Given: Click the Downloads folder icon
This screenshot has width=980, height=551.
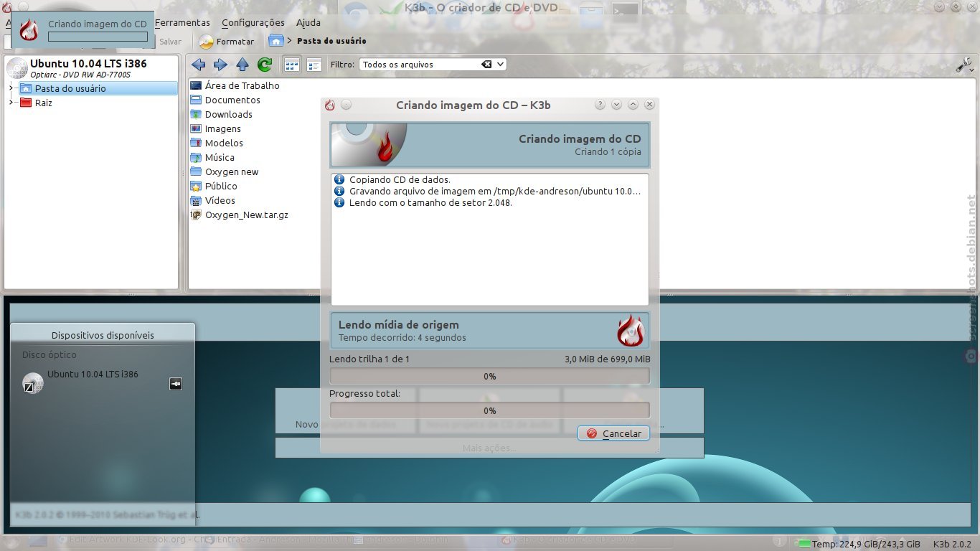Looking at the screenshot, I should click(x=196, y=114).
